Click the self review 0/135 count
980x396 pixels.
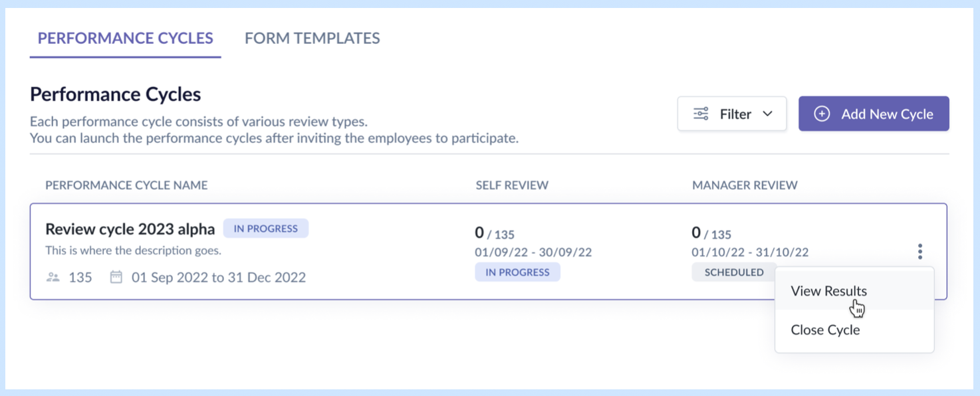[x=495, y=233]
